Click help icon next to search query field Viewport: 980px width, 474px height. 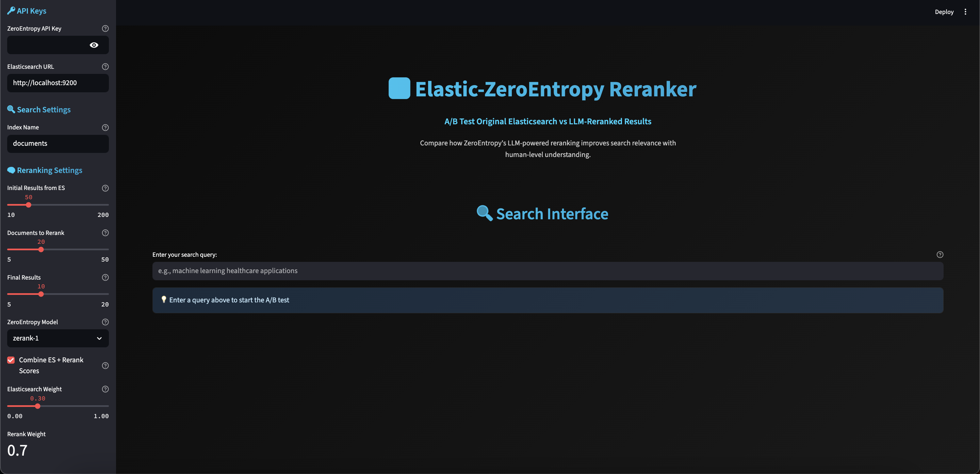click(x=940, y=255)
